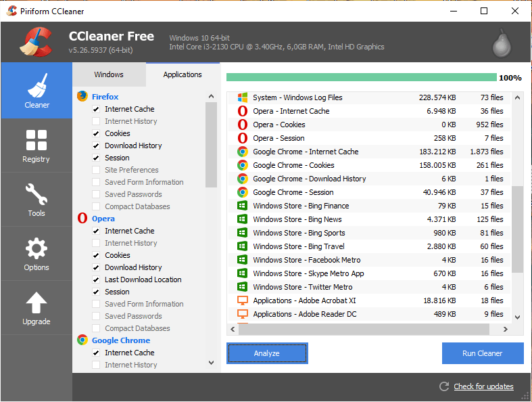
Task: Click Store icon beside Bing News
Action: tap(242, 219)
